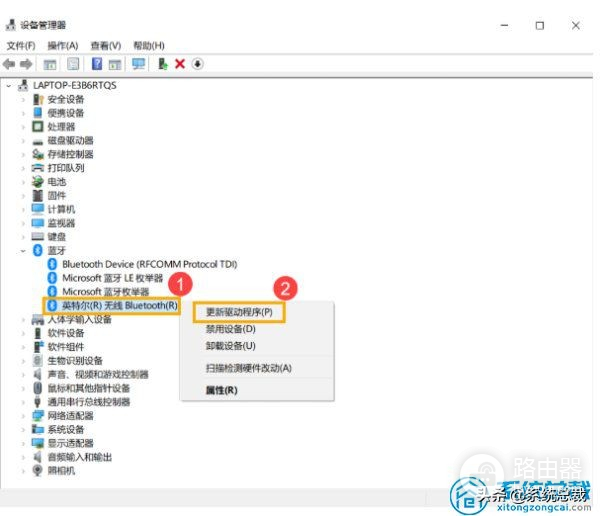Click the 监视器 label
The width and height of the screenshot is (600, 516).
pos(61,223)
